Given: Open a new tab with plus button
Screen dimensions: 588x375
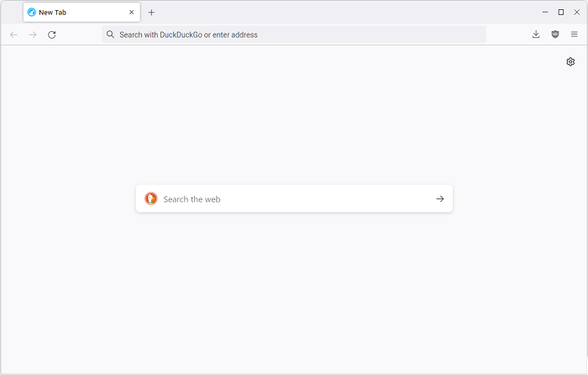Looking at the screenshot, I should 151,13.
